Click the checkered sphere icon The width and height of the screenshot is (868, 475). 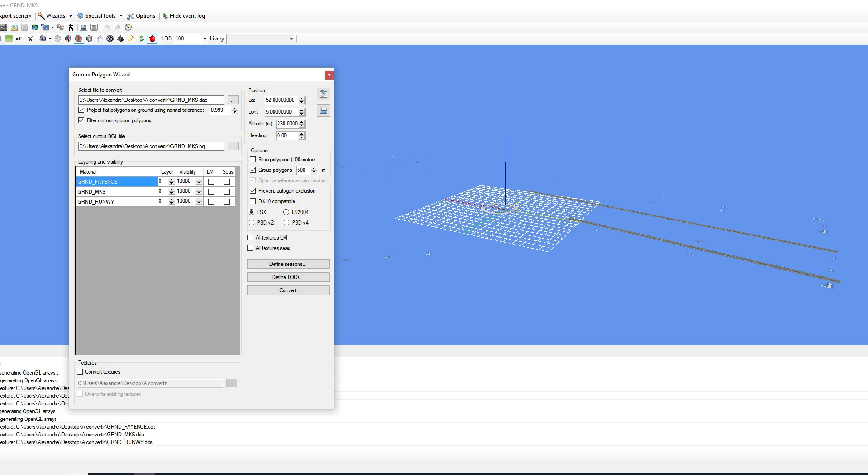(110, 39)
